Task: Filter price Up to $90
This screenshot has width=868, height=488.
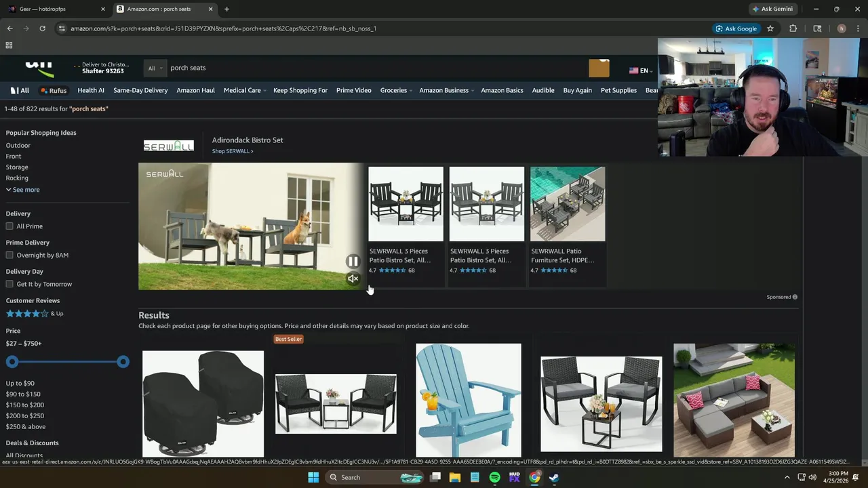Action: 20,383
